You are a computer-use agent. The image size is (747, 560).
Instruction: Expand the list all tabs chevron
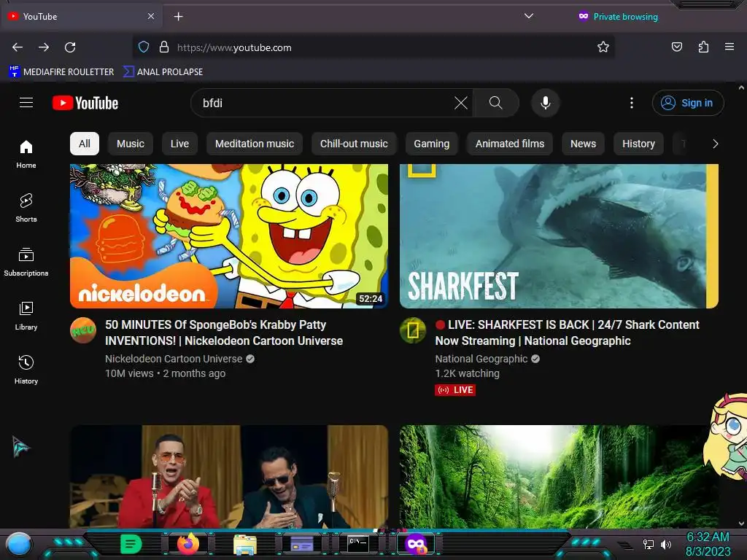click(x=528, y=16)
